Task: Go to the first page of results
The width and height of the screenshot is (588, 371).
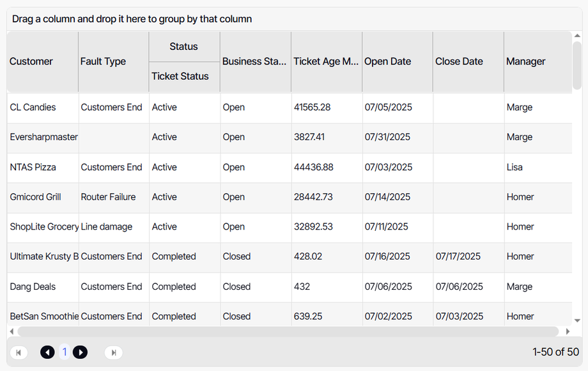Action: pyautogui.click(x=19, y=352)
